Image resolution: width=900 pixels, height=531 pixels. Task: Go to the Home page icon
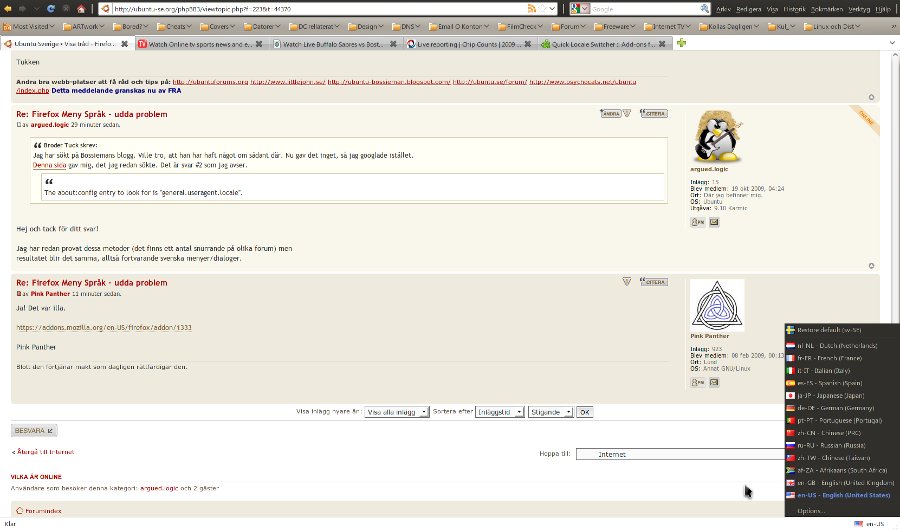click(81, 9)
